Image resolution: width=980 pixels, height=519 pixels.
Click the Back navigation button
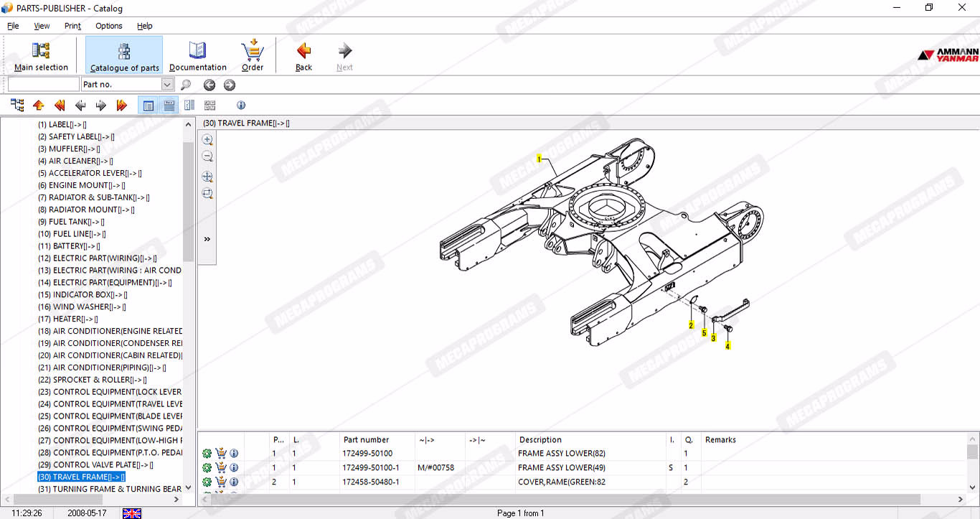(x=303, y=55)
